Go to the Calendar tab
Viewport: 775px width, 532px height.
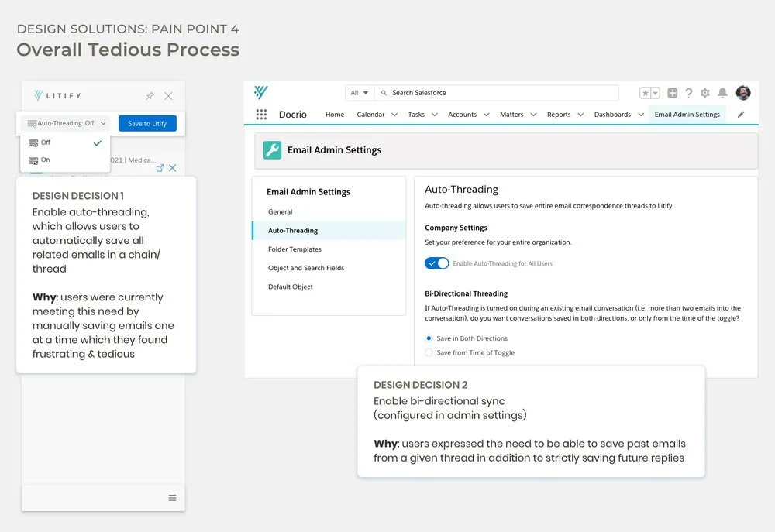click(370, 115)
